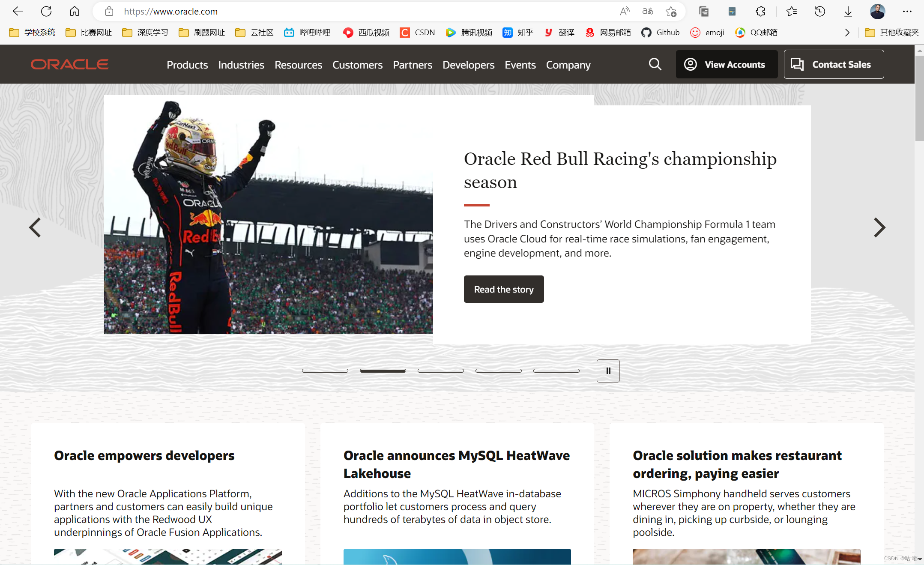Expand the 其他收藏夹 folder

[892, 33]
